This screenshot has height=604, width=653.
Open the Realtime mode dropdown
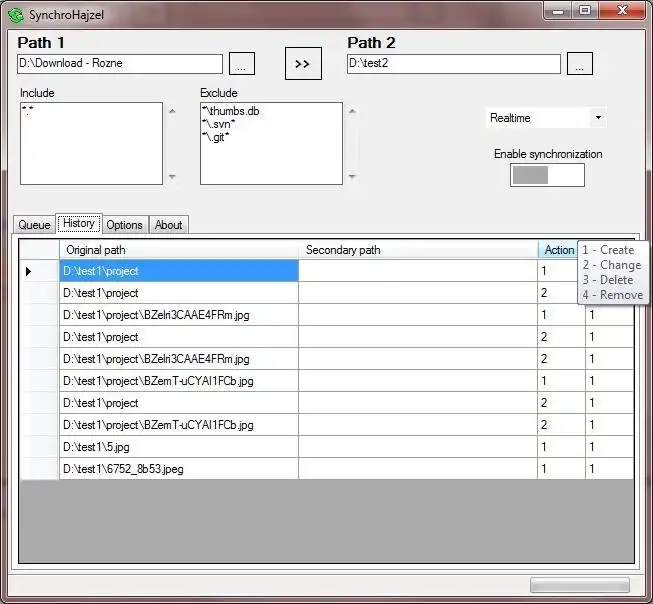point(546,118)
